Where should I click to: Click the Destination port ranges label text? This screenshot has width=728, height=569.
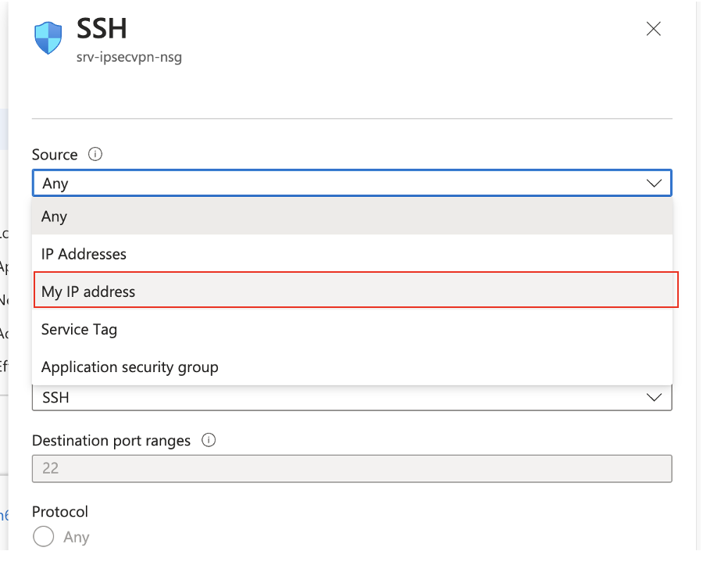(x=112, y=440)
